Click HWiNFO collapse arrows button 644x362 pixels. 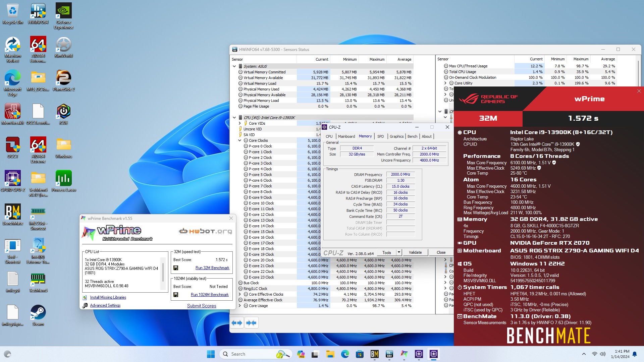click(x=251, y=323)
